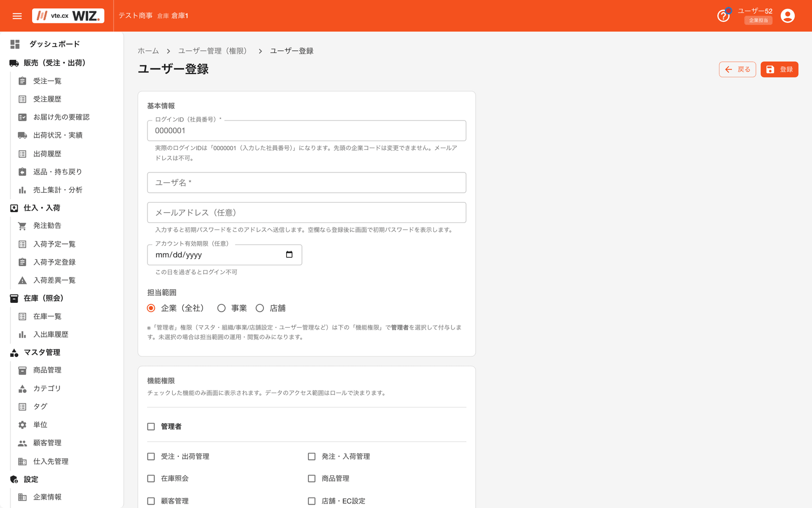Screen dimensions: 812x508
Task: Check the 管理者 checkbox
Action: pos(151,426)
